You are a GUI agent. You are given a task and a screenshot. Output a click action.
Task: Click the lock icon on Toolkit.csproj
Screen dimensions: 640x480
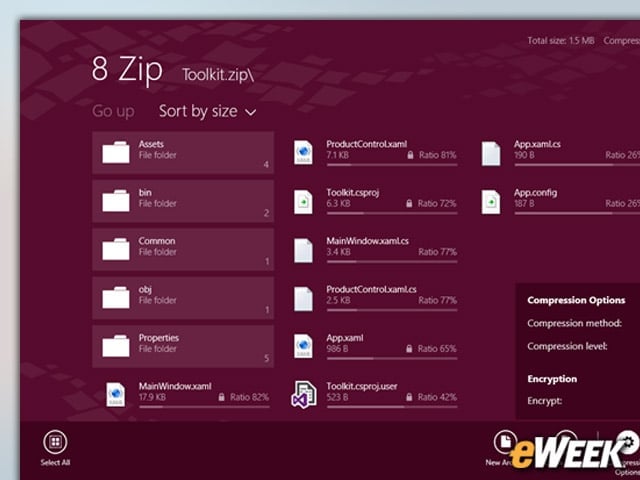click(x=409, y=203)
